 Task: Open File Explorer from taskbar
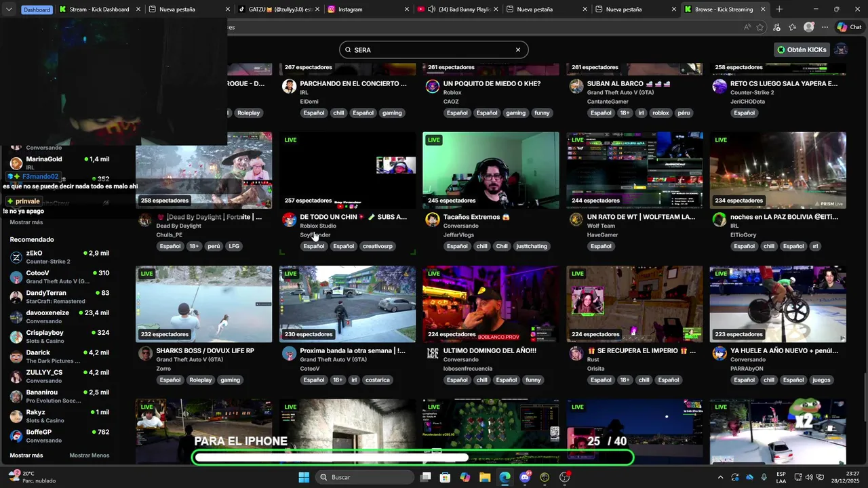click(485, 477)
